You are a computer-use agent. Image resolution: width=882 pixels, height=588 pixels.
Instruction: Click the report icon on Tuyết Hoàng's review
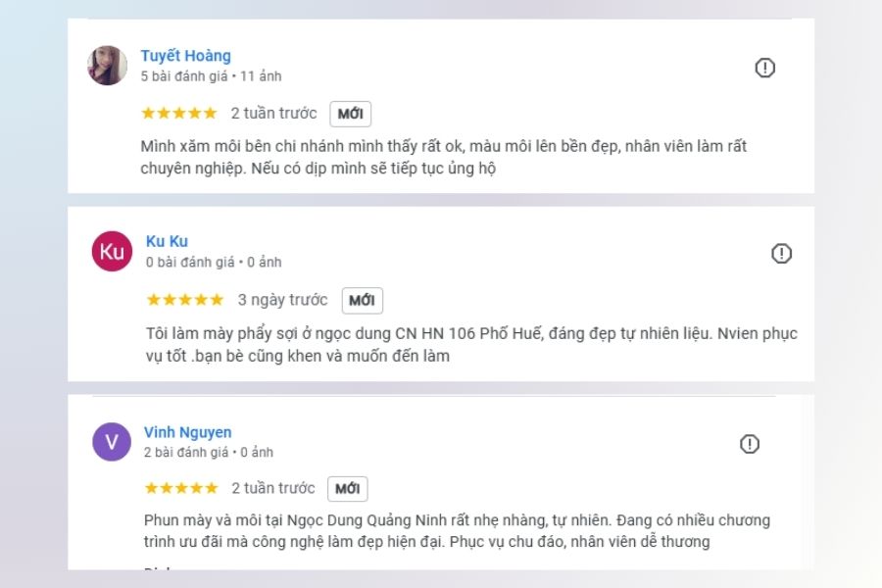765,68
